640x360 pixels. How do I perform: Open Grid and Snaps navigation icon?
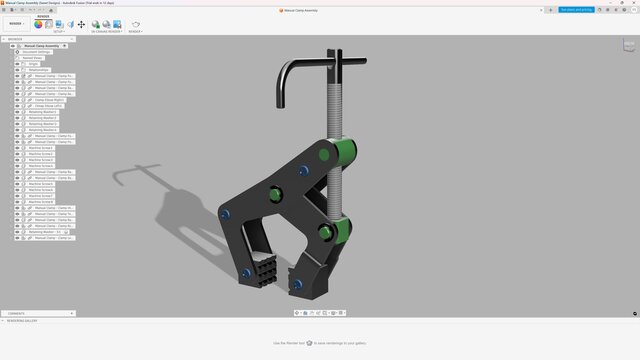pos(341,313)
